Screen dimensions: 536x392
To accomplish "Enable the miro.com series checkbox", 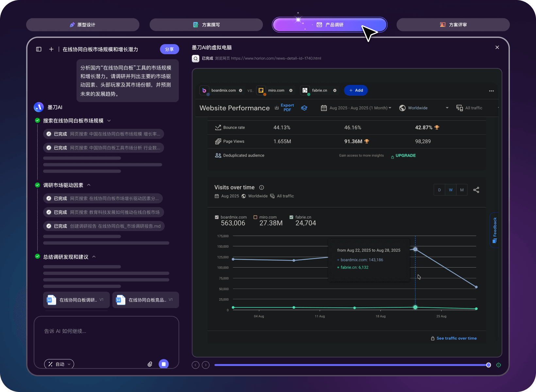I will pyautogui.click(x=256, y=217).
